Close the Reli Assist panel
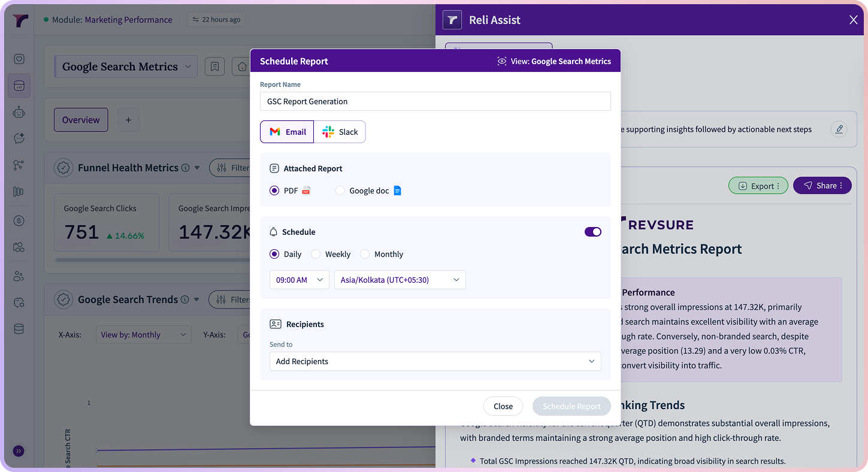 tap(854, 20)
